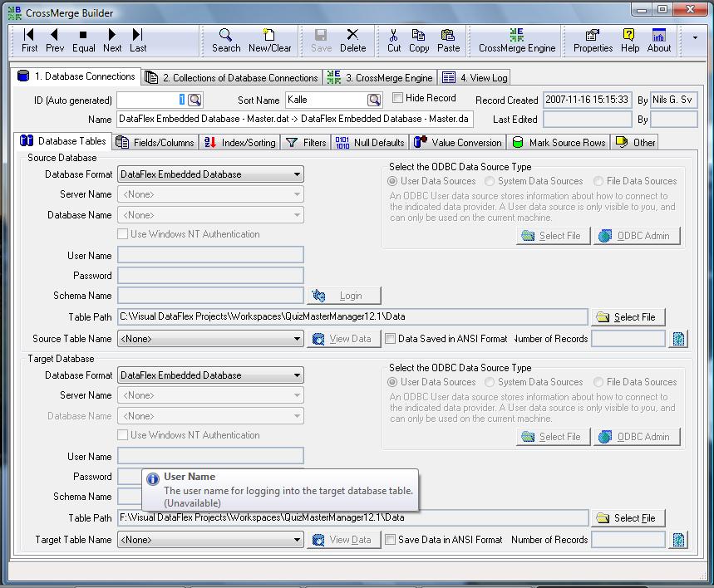Image resolution: width=714 pixels, height=588 pixels.
Task: Open Collections of Database Connections tab
Action: pos(231,78)
